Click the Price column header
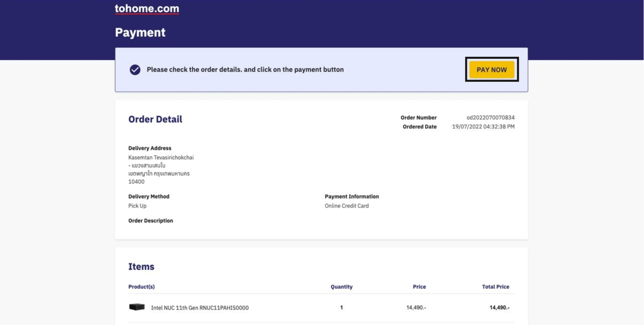Viewport: 644px width, 326px height. click(419, 287)
